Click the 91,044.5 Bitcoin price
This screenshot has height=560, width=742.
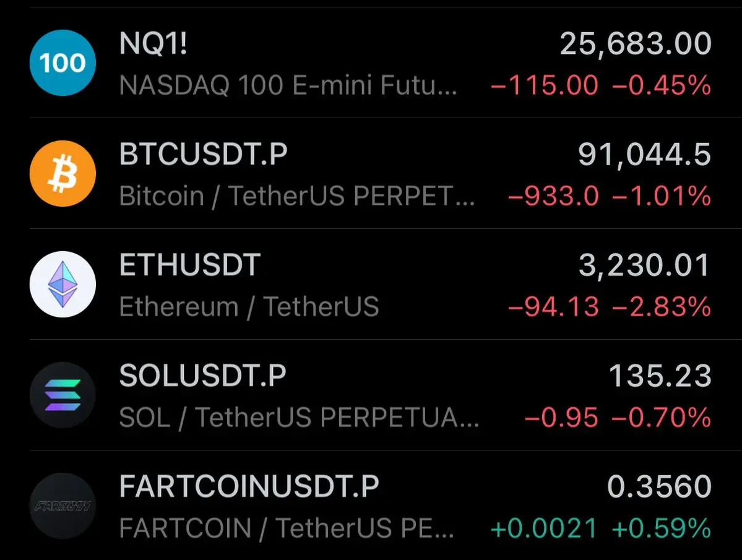[x=644, y=155]
